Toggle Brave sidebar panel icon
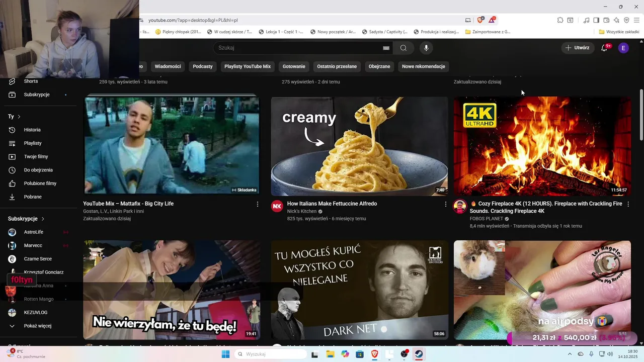 click(596, 20)
